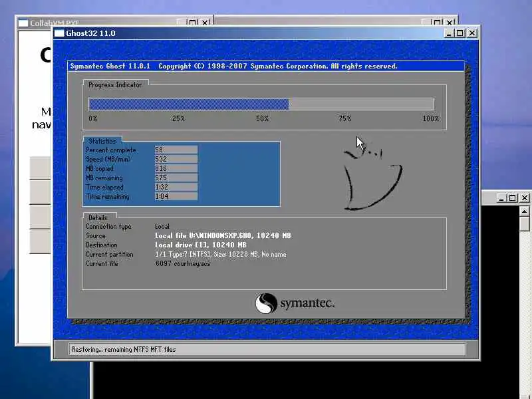This screenshot has height=399, width=532.
Task: Click the current file courtney.acs
Action: [182, 263]
